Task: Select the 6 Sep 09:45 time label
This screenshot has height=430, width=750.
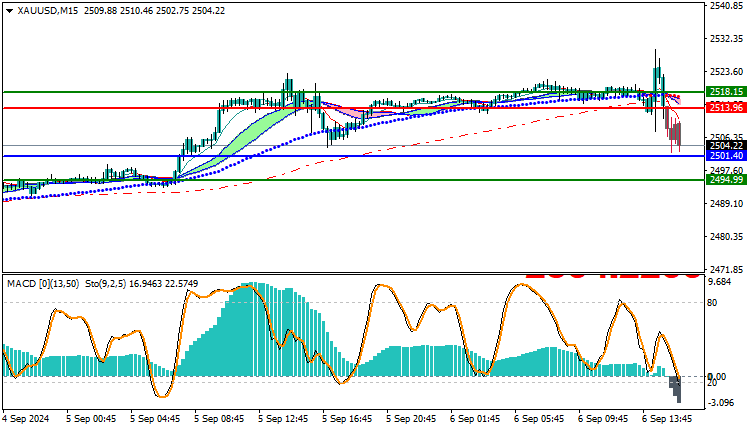Action: coord(604,419)
